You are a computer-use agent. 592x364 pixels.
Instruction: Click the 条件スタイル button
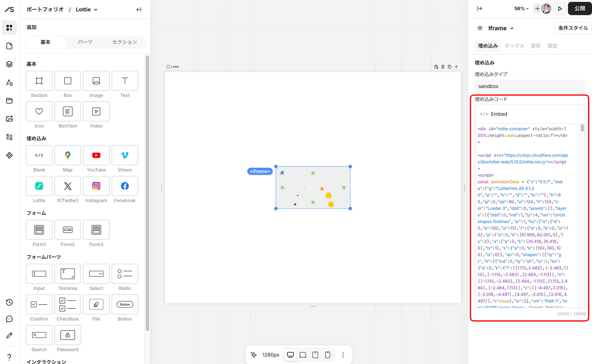tap(573, 28)
